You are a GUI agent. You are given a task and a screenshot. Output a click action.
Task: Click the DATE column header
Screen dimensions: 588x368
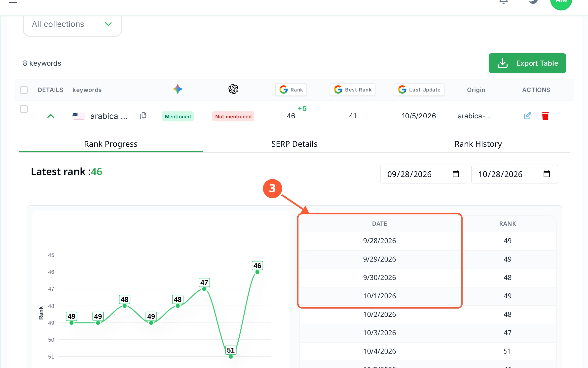(379, 224)
